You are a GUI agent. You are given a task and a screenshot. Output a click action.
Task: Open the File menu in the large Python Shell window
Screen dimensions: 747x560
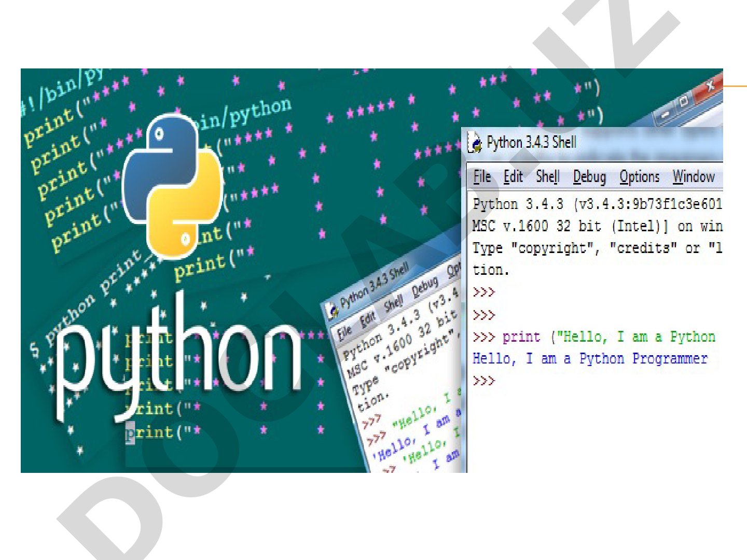(x=482, y=177)
